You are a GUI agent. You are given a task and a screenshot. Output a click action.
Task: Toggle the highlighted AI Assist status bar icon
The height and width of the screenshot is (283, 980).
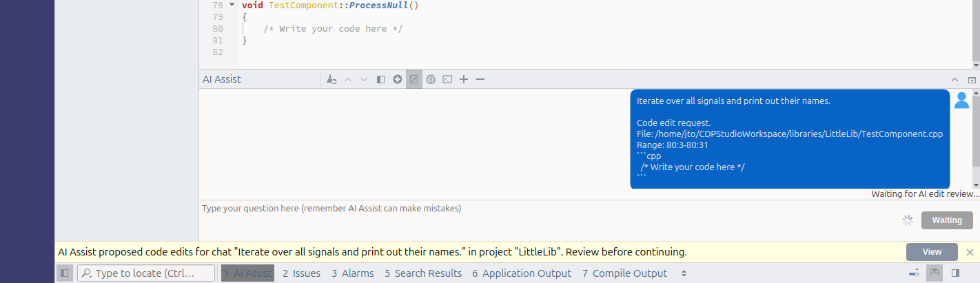[935, 273]
